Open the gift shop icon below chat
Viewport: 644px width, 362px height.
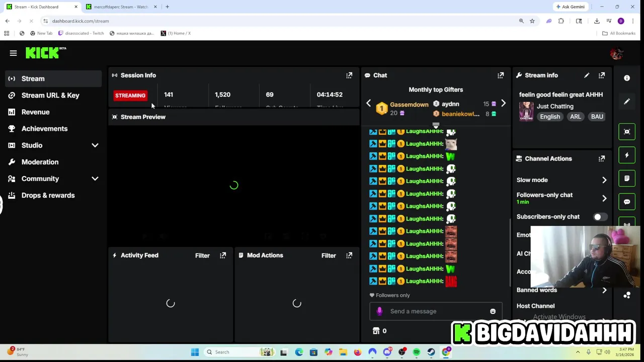point(376,331)
